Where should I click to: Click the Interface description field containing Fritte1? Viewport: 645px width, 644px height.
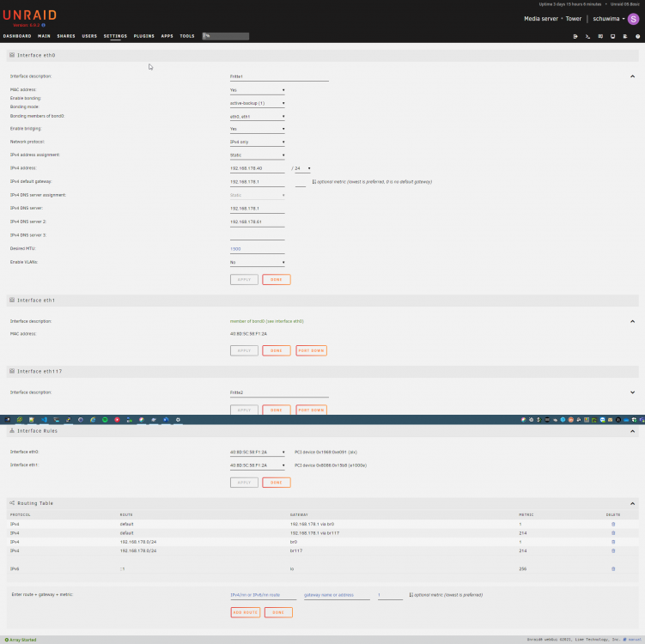coord(279,76)
